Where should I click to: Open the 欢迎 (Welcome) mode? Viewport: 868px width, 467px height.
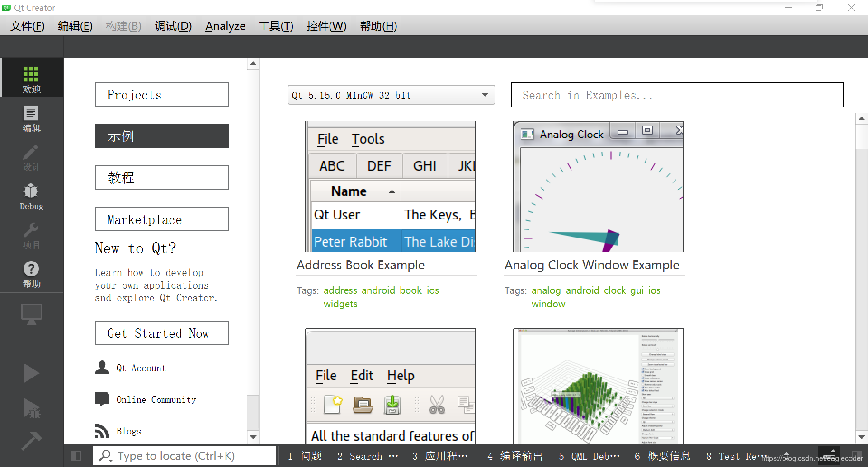coord(32,78)
